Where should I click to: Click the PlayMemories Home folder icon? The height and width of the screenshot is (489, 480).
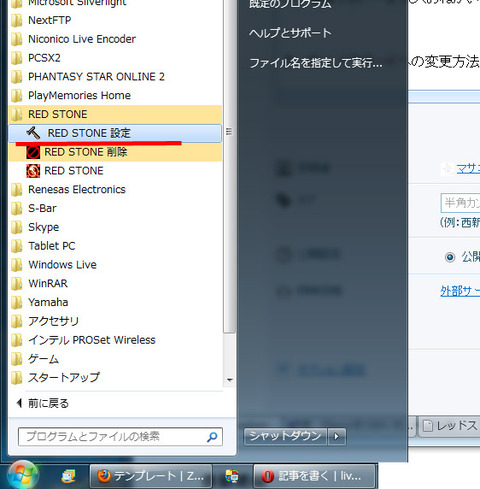[x=16, y=96]
